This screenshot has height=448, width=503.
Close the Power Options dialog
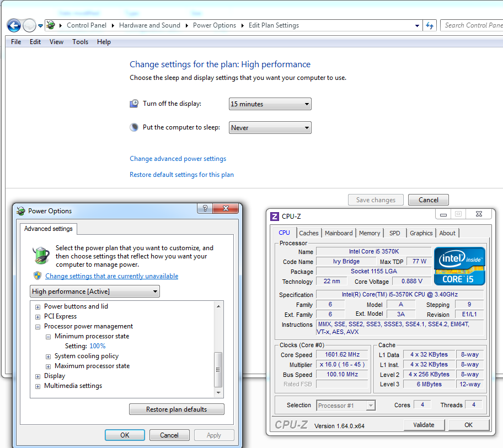226,208
